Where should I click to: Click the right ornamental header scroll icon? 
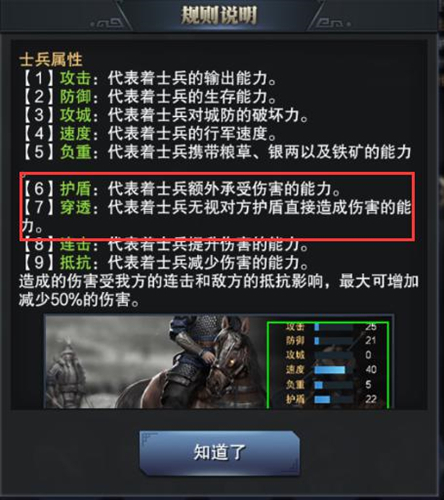click(x=332, y=23)
